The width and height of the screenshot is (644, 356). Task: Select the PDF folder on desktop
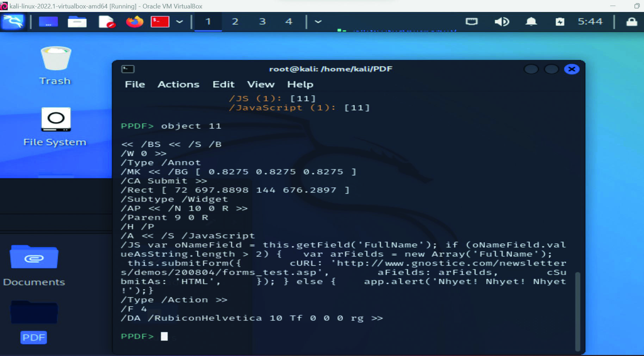[34, 322]
